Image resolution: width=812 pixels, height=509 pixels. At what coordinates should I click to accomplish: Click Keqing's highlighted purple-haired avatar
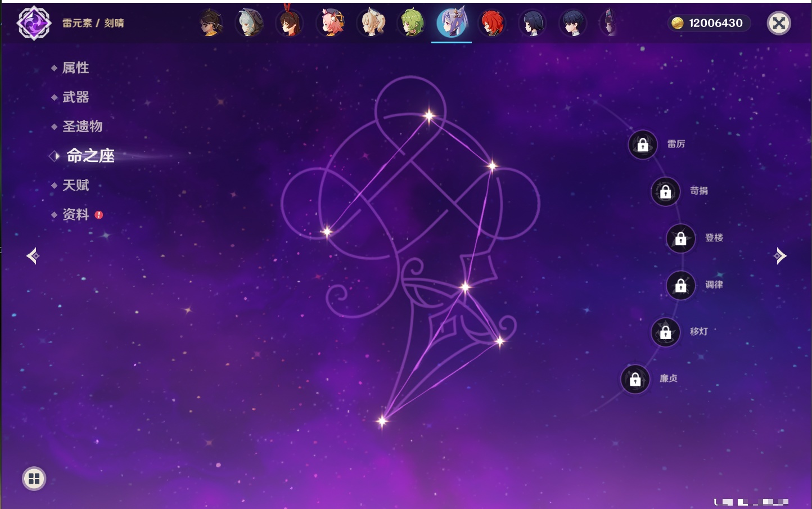click(x=452, y=23)
